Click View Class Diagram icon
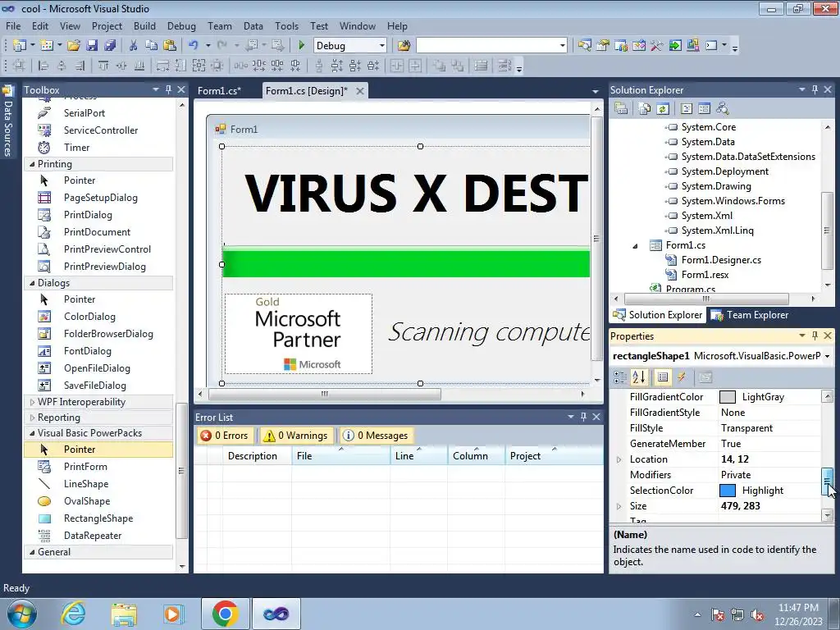This screenshot has height=630, width=840. (x=722, y=109)
